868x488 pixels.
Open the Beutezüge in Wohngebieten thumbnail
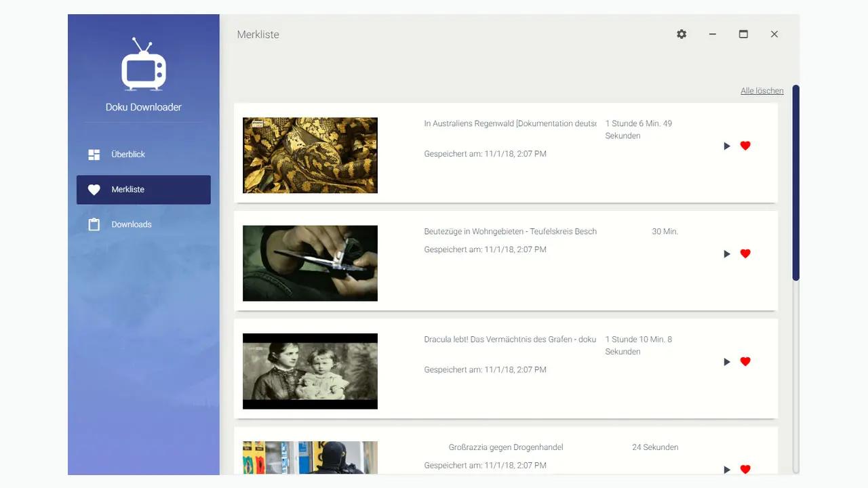(310, 263)
